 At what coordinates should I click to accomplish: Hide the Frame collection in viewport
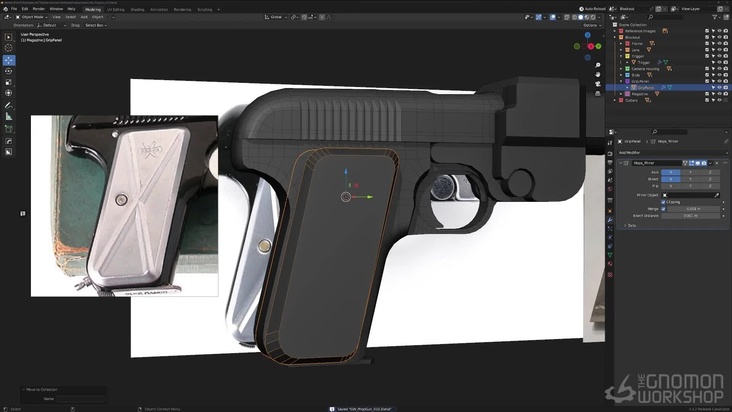pyautogui.click(x=719, y=43)
